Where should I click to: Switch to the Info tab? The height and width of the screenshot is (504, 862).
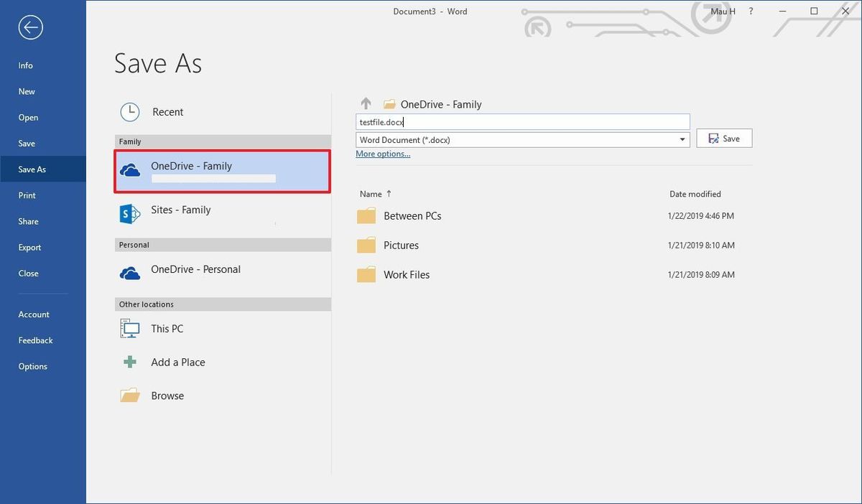point(25,65)
